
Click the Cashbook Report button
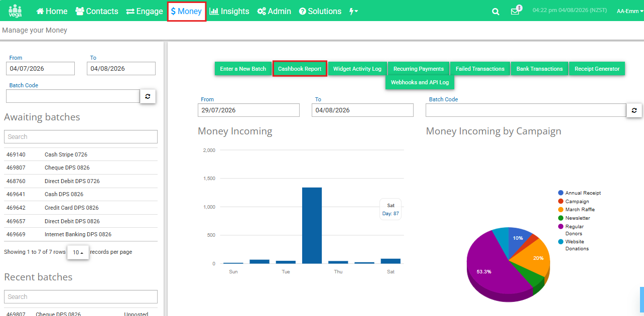[x=300, y=69]
